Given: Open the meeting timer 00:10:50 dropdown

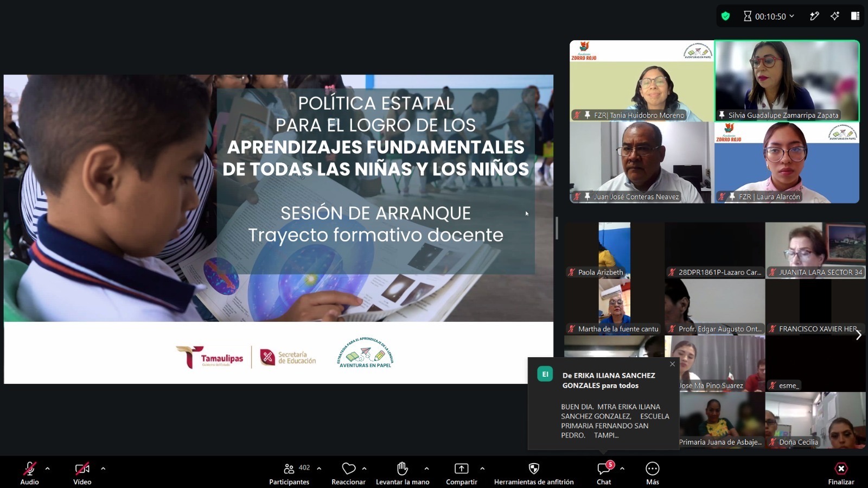Looking at the screenshot, I should [769, 16].
